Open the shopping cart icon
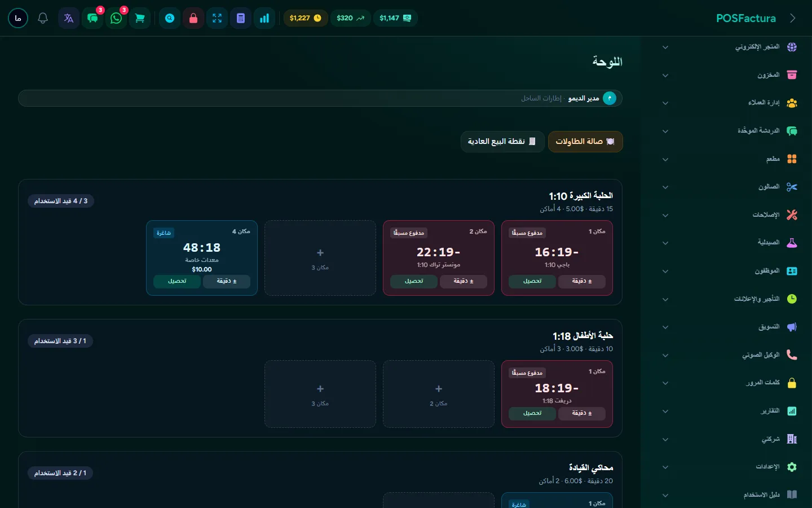 coord(140,18)
